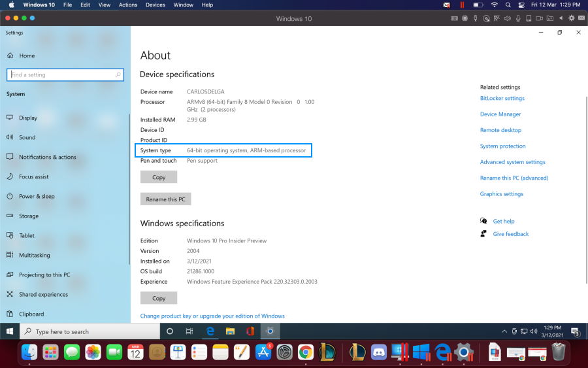
Task: Open Rename this PC (advanced) link
Action: click(x=514, y=178)
